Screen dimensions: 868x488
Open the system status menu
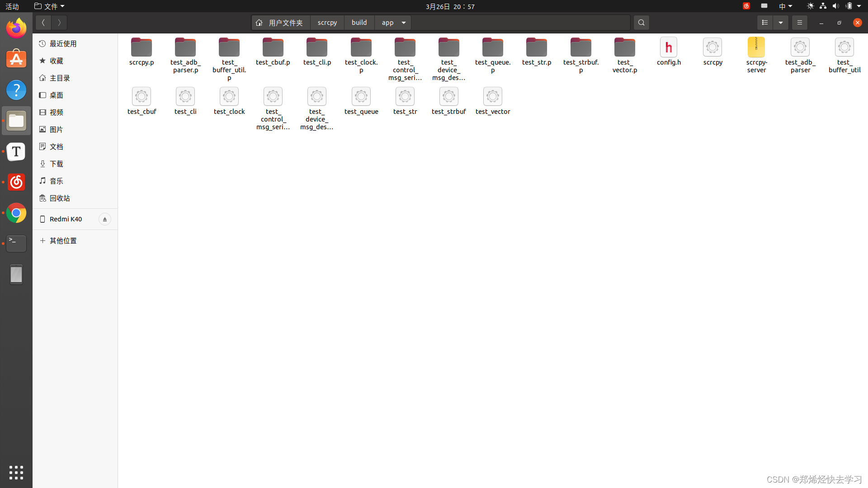click(834, 6)
